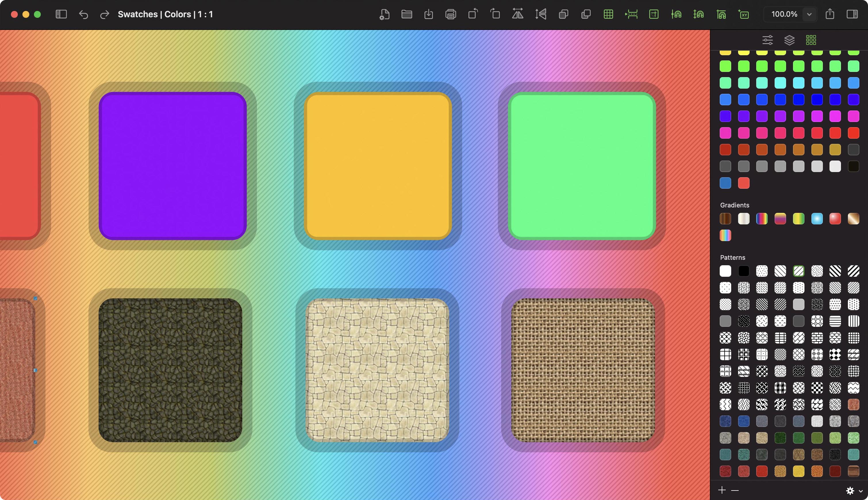Screen dimensions: 868x500
Task: Select the burlap textured square on canvas
Action: [583, 370]
